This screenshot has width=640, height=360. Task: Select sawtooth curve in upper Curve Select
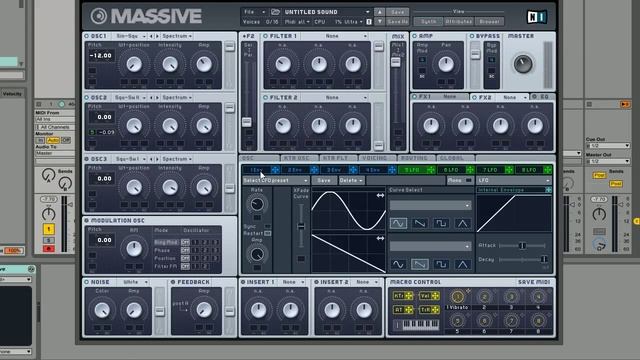click(420, 223)
